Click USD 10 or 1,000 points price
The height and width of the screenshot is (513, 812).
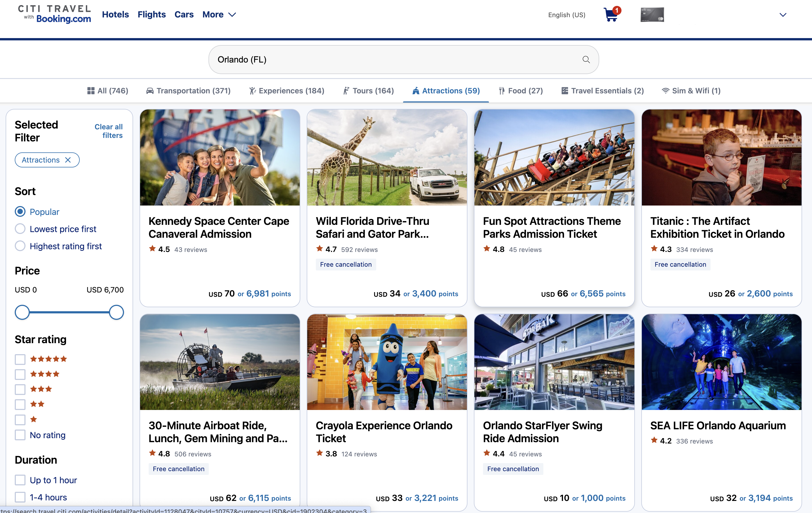584,498
